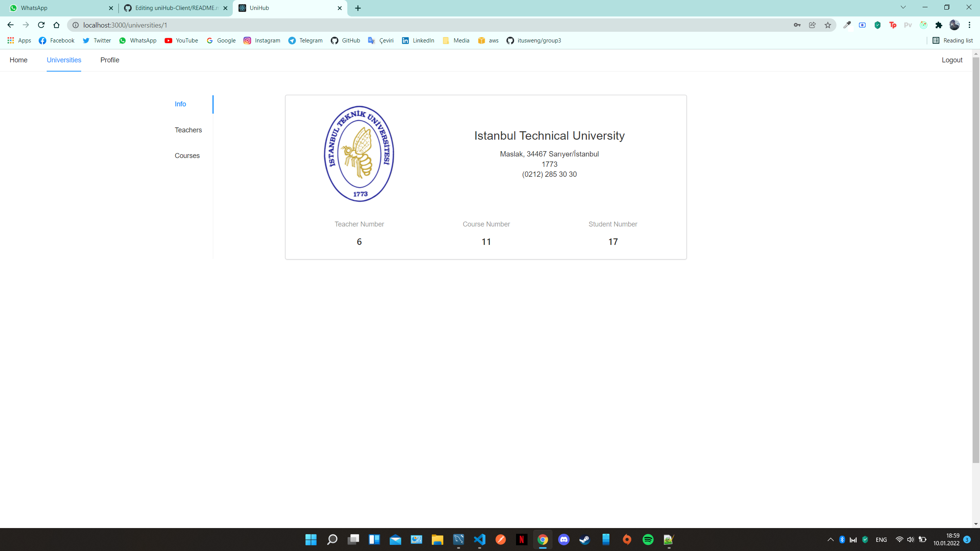Open the tab search dropdown

(903, 7)
